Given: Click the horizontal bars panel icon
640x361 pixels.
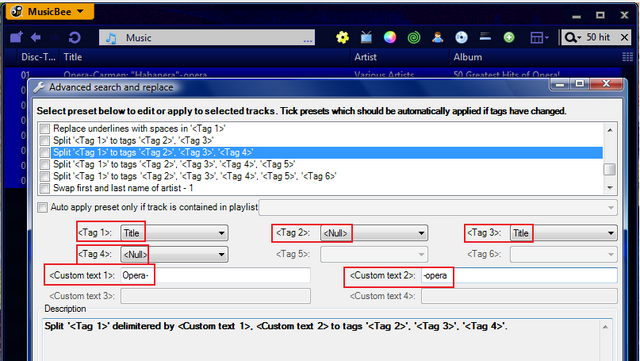Looking at the screenshot, I should pos(485,37).
